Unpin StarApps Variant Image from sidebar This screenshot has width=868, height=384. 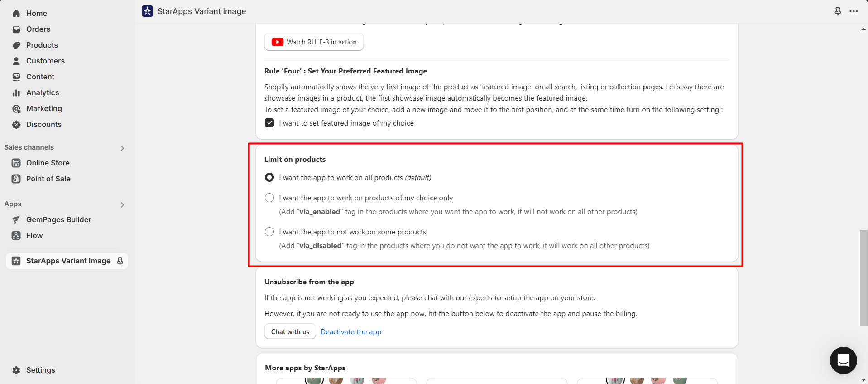120,261
